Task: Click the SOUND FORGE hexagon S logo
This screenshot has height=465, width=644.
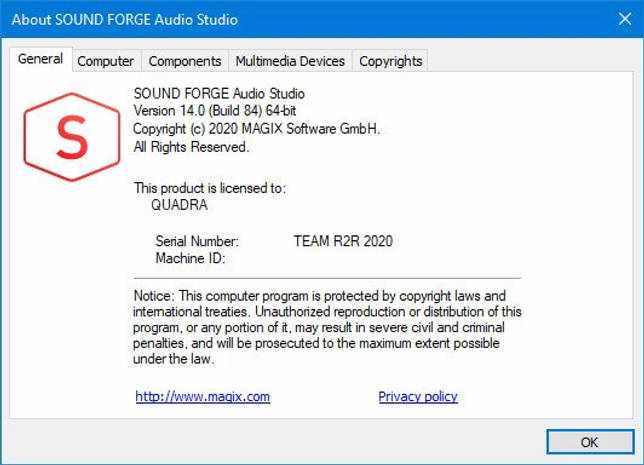Action: (x=72, y=137)
